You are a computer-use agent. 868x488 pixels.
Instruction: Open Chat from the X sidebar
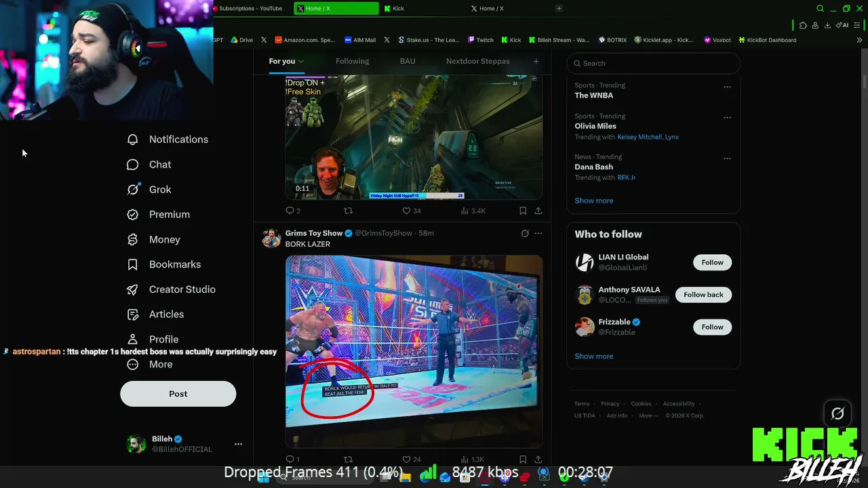pyautogui.click(x=149, y=165)
